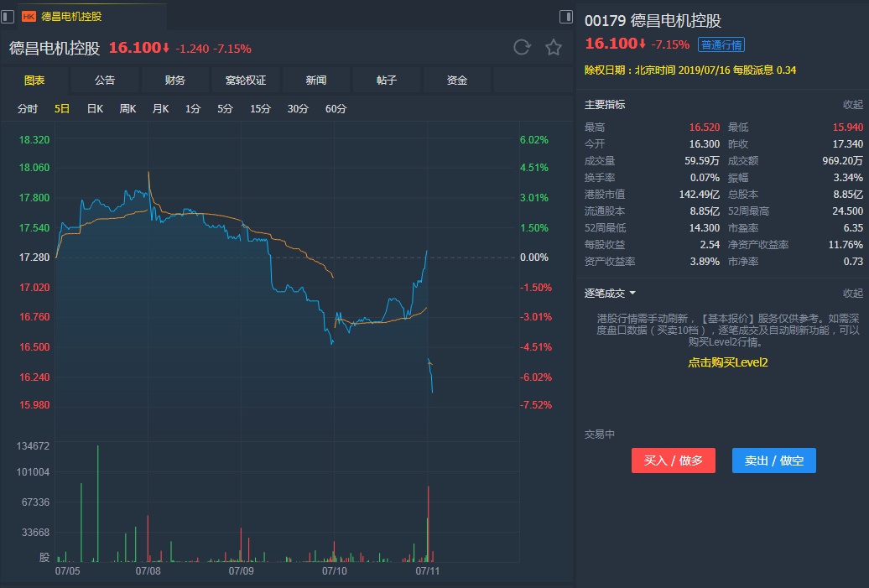The width and height of the screenshot is (869, 588).
Task: Toggle the right panel collapse icon
Action: click(x=566, y=17)
